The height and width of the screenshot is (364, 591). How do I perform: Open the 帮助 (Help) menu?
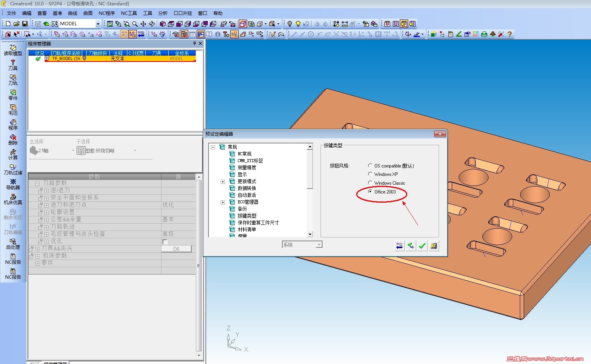(218, 13)
